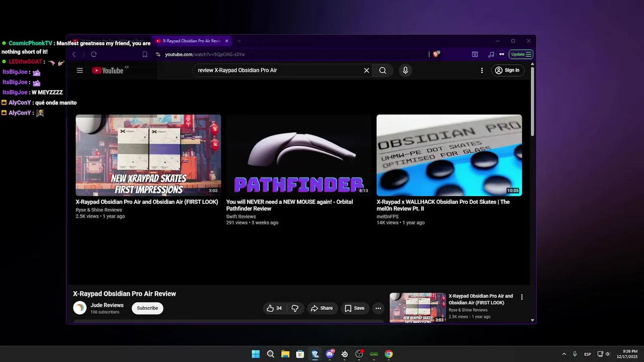The width and height of the screenshot is (644, 362).
Task: Click LEDtheGOAT username in chat overlay
Action: [25, 62]
